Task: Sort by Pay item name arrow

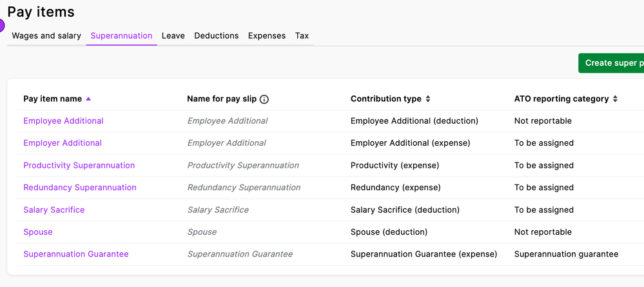Action: click(x=88, y=99)
